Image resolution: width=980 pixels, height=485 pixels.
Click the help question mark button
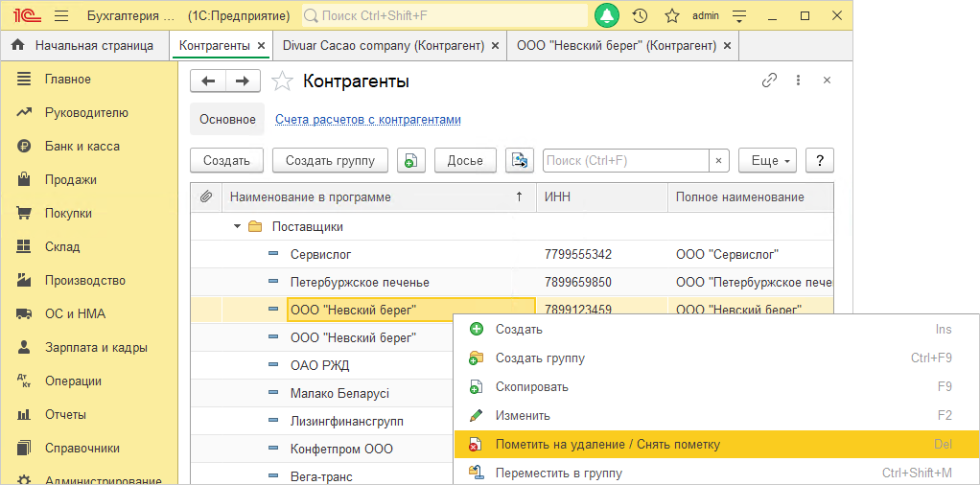[819, 160]
